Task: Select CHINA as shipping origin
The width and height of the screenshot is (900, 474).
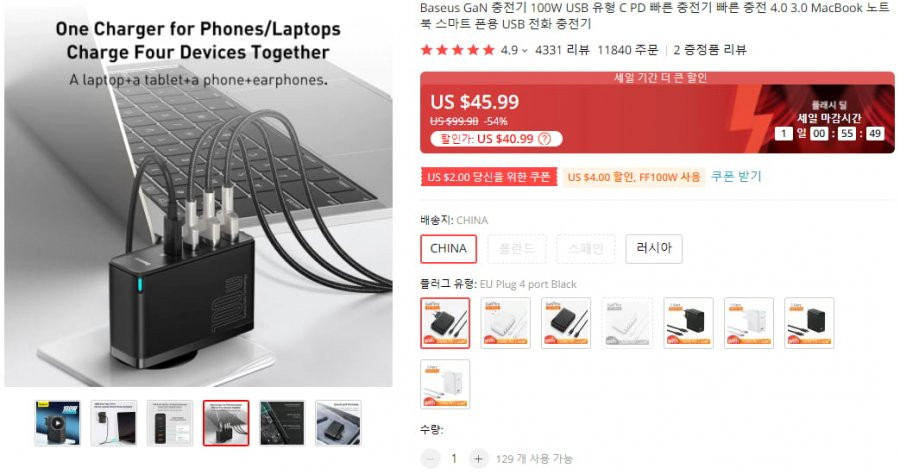Action: coord(448,248)
